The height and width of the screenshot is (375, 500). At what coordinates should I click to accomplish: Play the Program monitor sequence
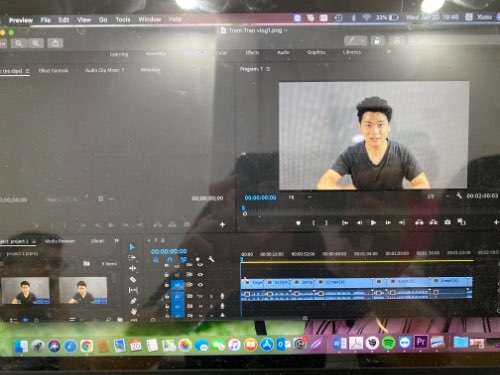coord(373,223)
